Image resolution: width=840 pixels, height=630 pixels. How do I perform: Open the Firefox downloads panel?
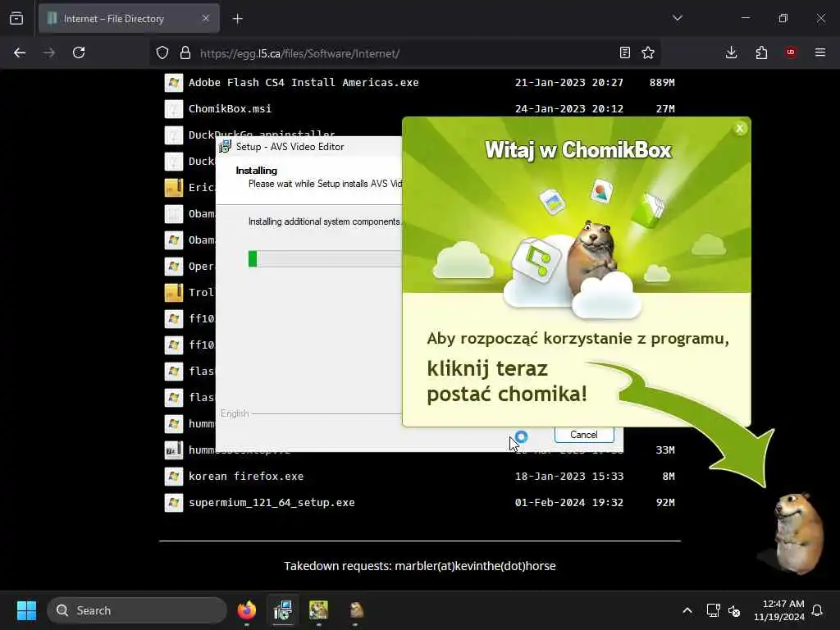(x=731, y=52)
